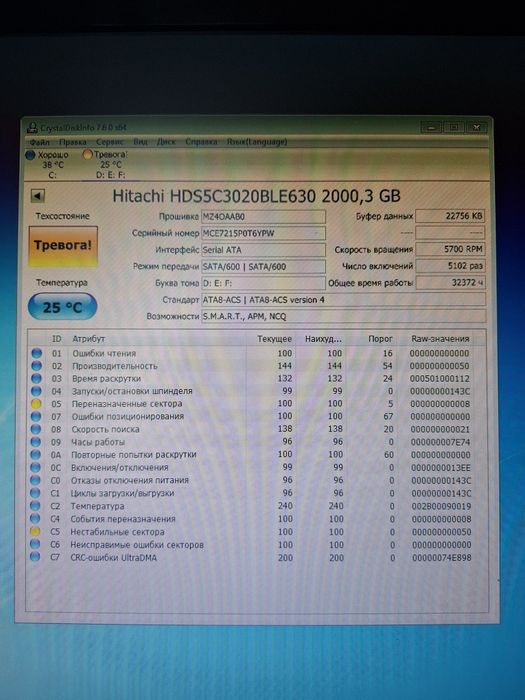The width and height of the screenshot is (525, 700).
Task: Click the CrystalDiskInfo title bar app icon
Action: point(32,128)
